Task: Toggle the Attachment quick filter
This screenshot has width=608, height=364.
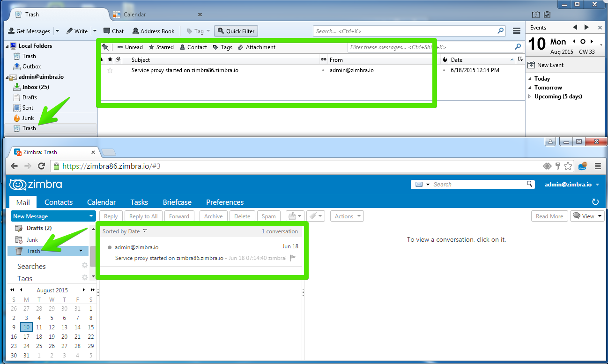Action: click(257, 47)
